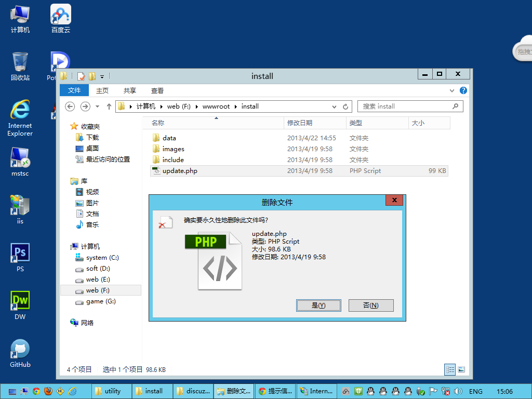
Task: Open recent locations dropdown arrow
Action: coord(97,107)
